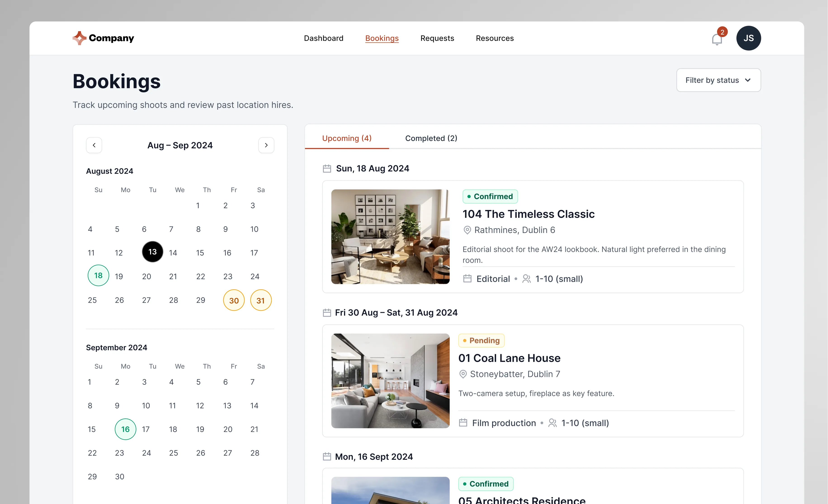828x504 pixels.
Task: Click the Architects Residence thumbnail
Action: (390, 491)
